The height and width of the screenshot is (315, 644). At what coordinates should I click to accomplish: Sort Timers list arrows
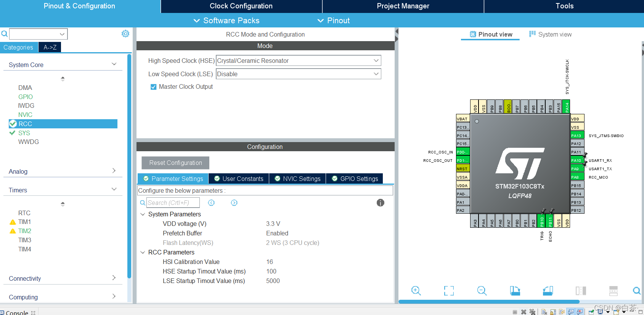63,204
